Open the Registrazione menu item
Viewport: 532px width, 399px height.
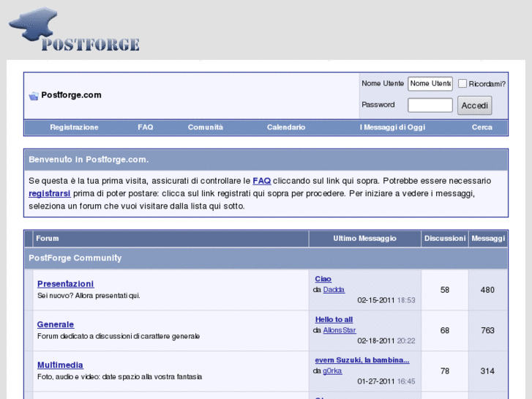point(75,127)
